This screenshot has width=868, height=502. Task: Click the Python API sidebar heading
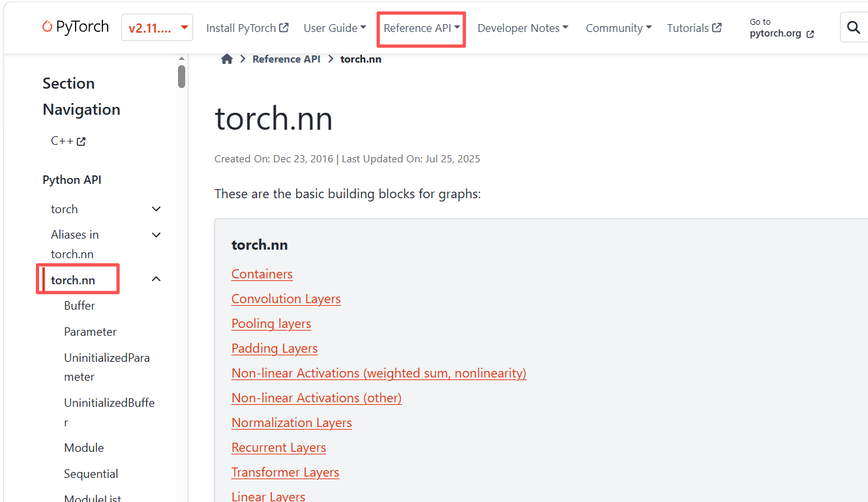pos(72,180)
